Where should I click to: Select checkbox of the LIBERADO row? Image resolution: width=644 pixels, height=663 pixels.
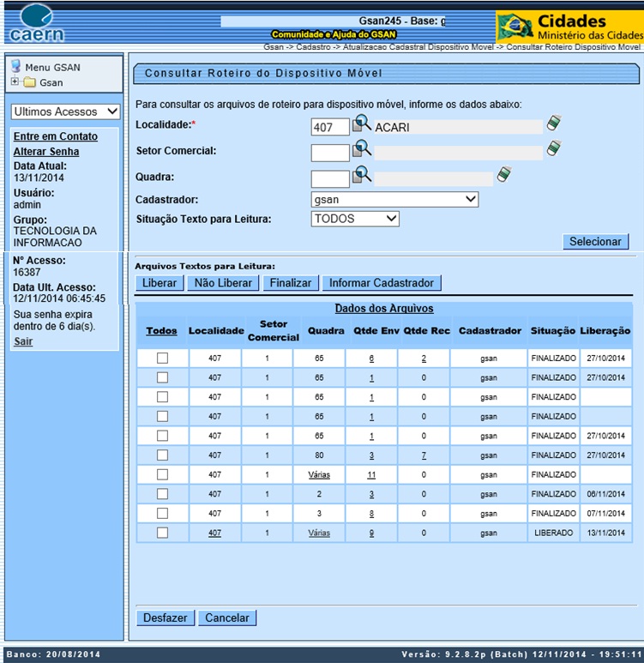coord(162,533)
